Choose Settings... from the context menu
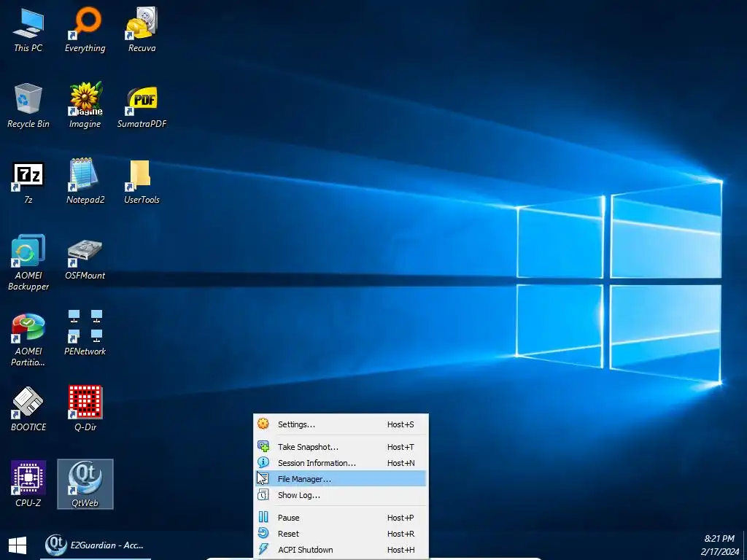 point(341,424)
